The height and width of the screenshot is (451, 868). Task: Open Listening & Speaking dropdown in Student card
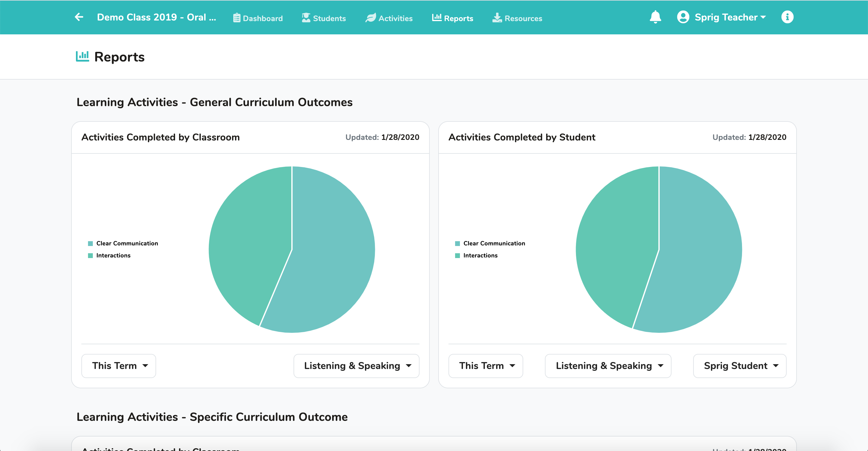[x=608, y=366]
